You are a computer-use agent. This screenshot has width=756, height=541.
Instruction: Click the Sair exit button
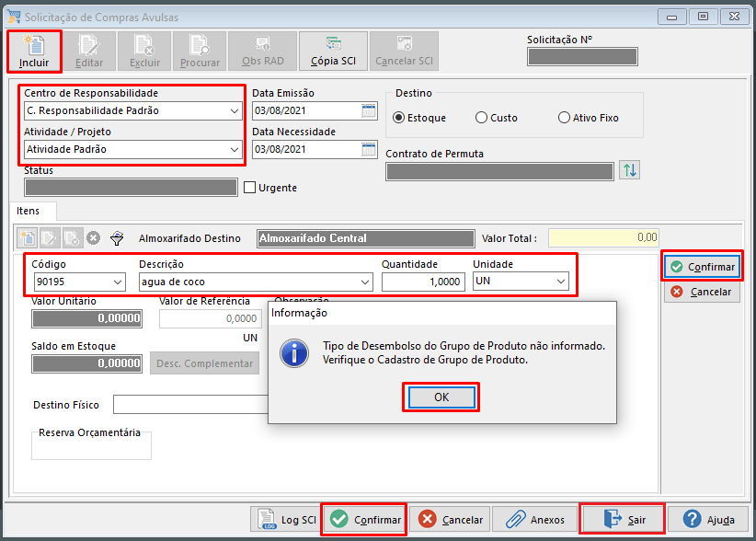[623, 519]
